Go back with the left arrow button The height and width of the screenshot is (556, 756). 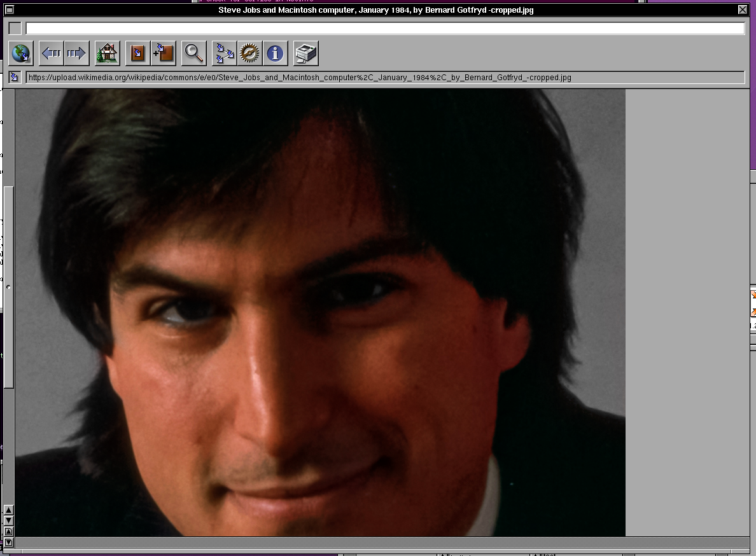pos(51,53)
